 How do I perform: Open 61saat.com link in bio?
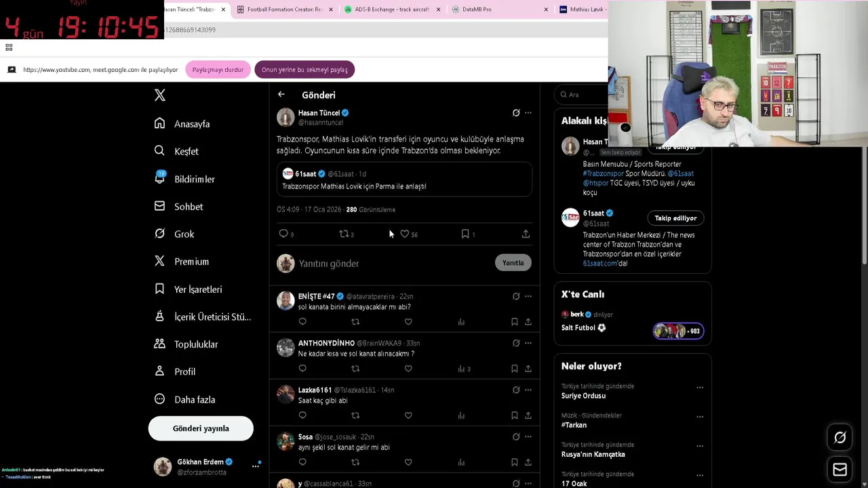coord(600,264)
